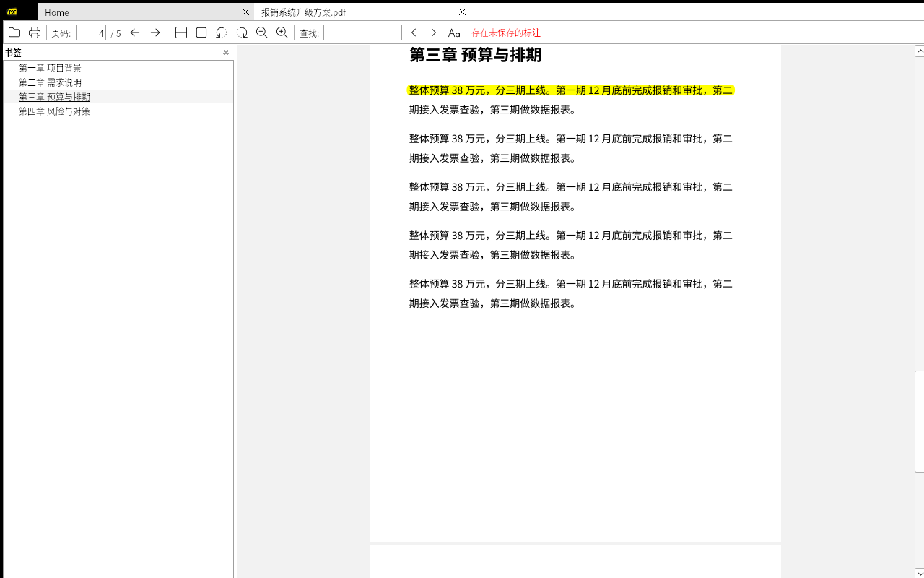Open bookmark 第四章 风险与对策
Screen dimensions: 924x578
[54, 111]
